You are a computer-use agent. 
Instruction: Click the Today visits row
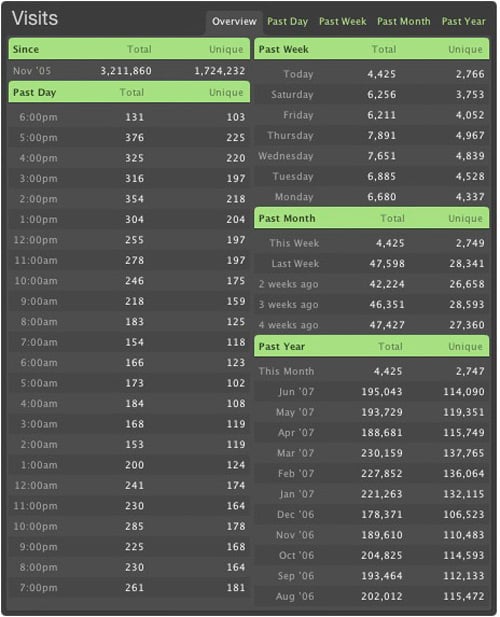[371, 74]
